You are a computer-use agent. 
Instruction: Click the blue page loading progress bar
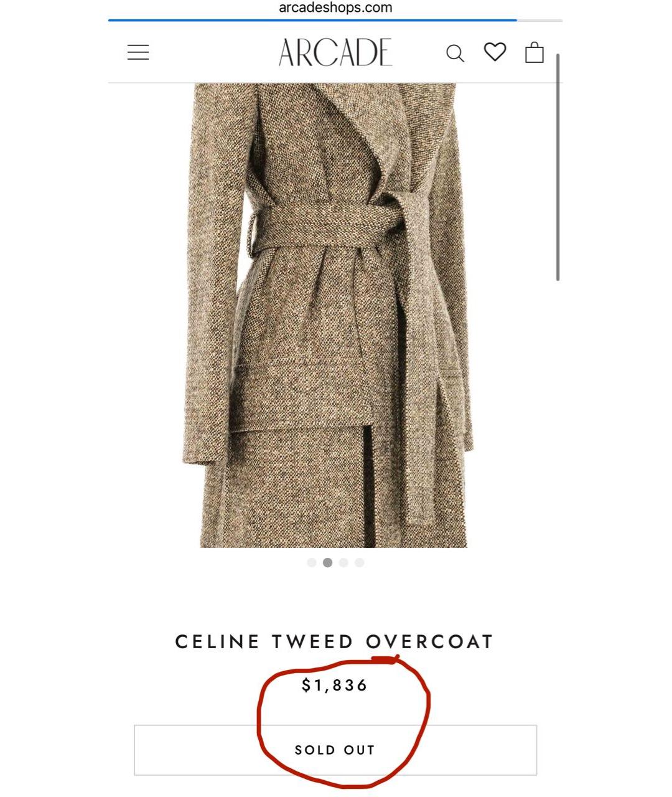click(x=312, y=21)
